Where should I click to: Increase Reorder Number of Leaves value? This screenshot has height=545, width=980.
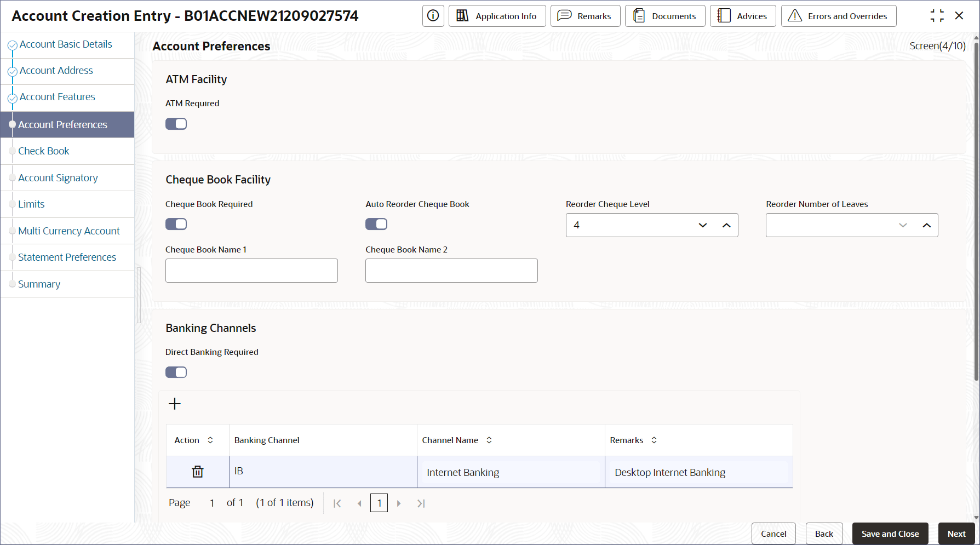point(926,225)
